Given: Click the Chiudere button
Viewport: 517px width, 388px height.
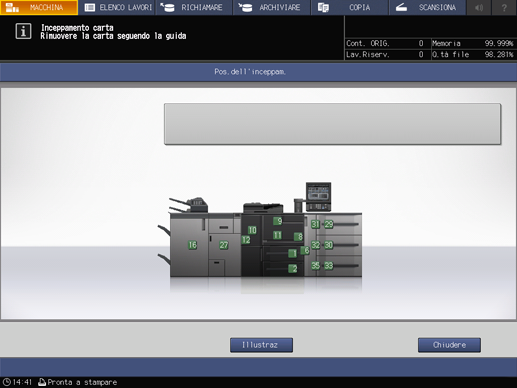Looking at the screenshot, I should pos(449,345).
